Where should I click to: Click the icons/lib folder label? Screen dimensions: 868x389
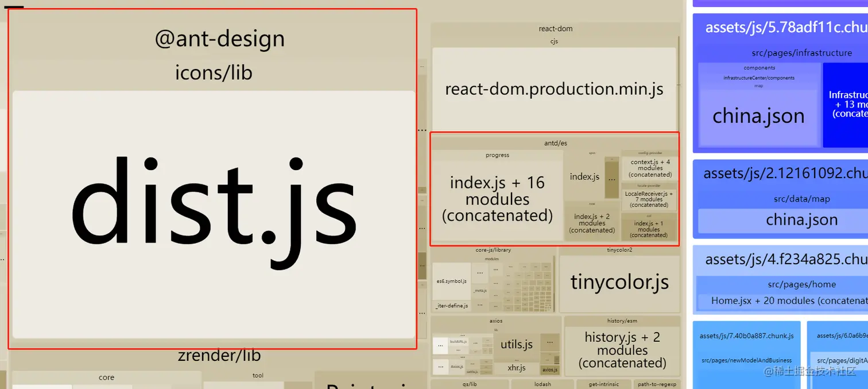click(x=214, y=73)
